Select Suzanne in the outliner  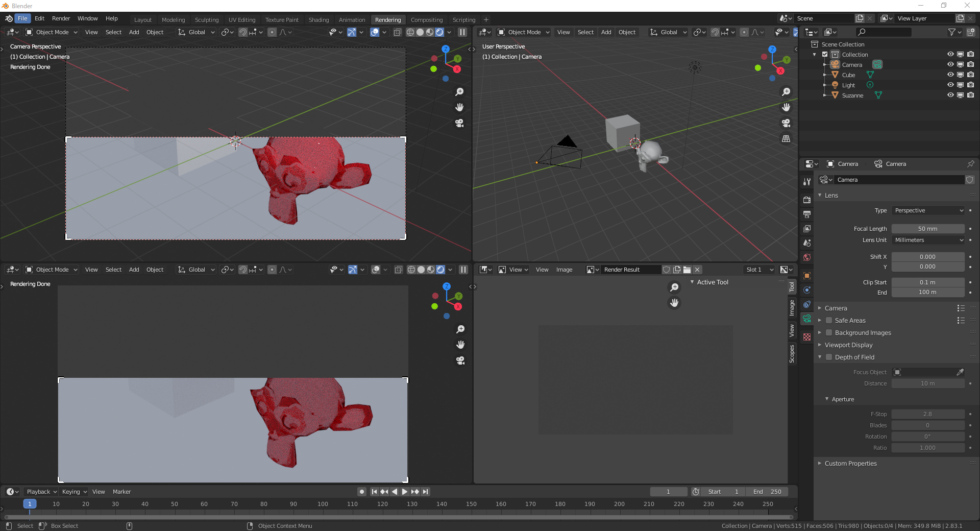(x=852, y=95)
